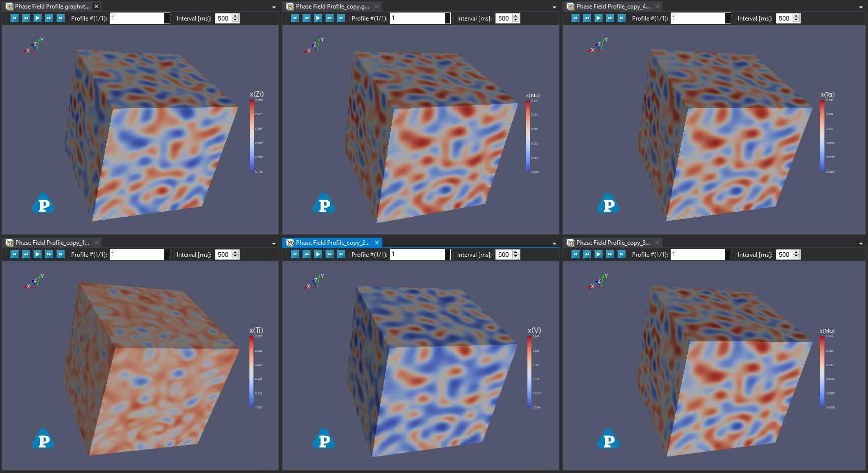This screenshot has height=473, width=868.
Task: Click the XYZ axis gizmo in x(Ta) view
Action: [x=598, y=46]
